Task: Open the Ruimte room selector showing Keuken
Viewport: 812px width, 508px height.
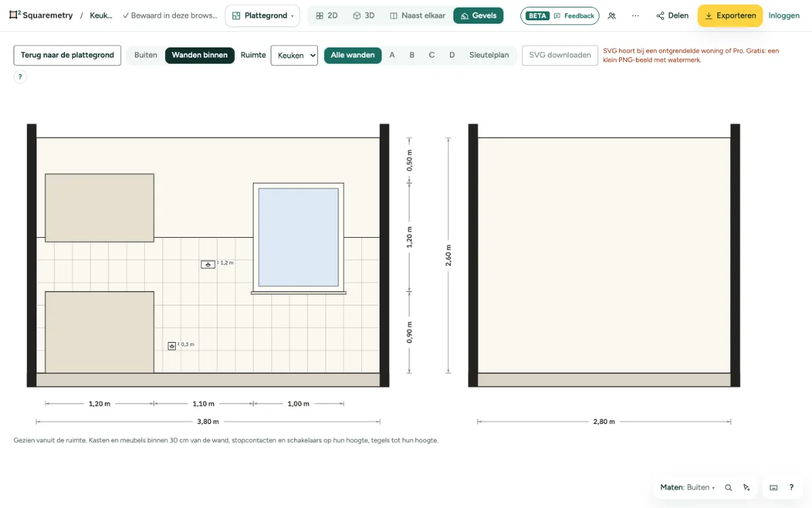Action: (294, 56)
